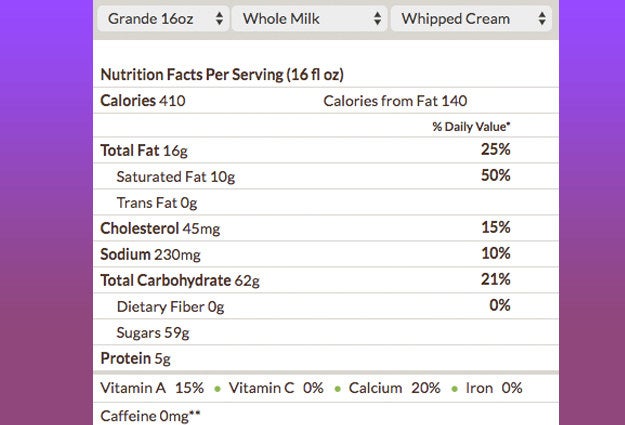Viewport: 625px width, 425px height.
Task: Select the Total Fat 16g row
Action: coord(326,150)
